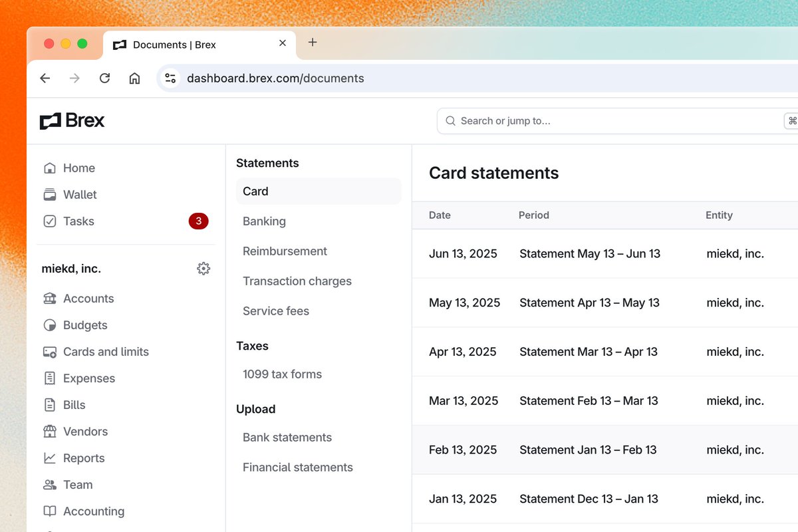Open the Bills document icon
The width and height of the screenshot is (798, 532).
point(50,405)
